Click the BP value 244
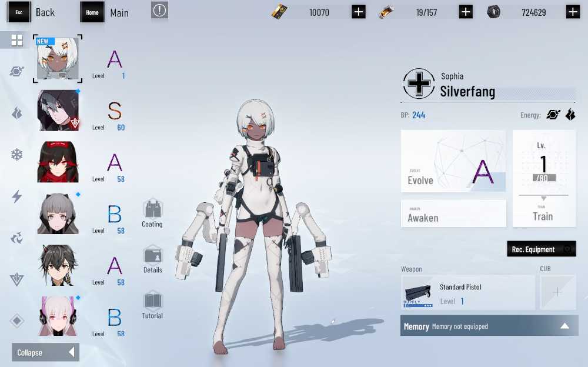Screen dimensions: 588x367 (x=419, y=115)
